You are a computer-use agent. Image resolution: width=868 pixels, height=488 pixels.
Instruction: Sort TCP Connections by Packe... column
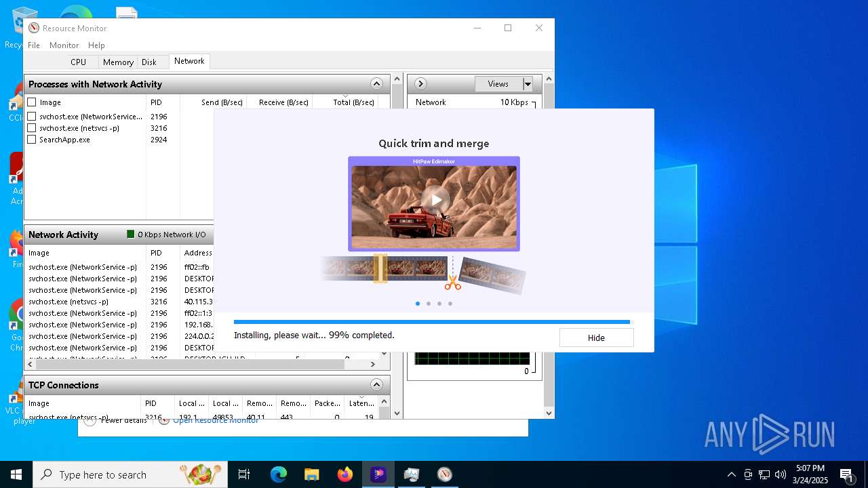pos(327,403)
